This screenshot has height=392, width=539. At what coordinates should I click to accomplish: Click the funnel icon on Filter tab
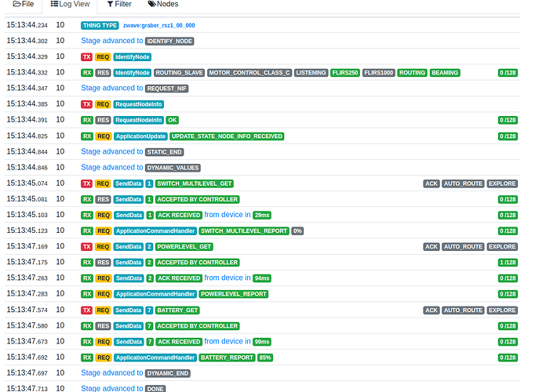click(111, 4)
